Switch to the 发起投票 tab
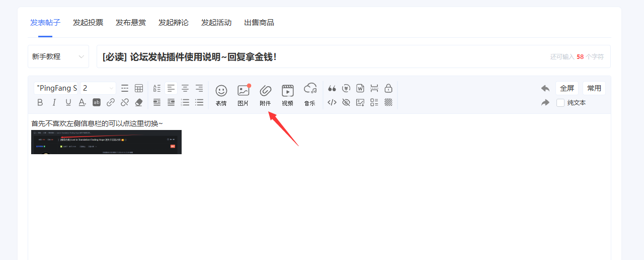 point(88,23)
